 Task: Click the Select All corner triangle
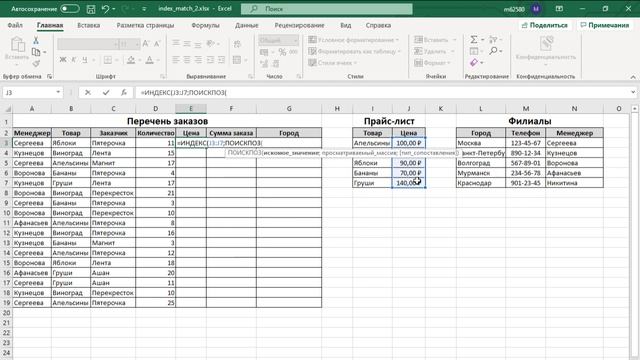pyautogui.click(x=7, y=109)
